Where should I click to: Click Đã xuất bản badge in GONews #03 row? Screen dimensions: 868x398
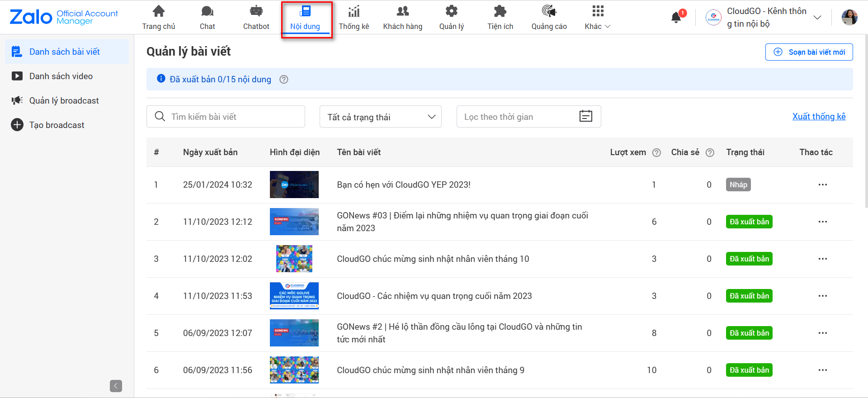(749, 222)
